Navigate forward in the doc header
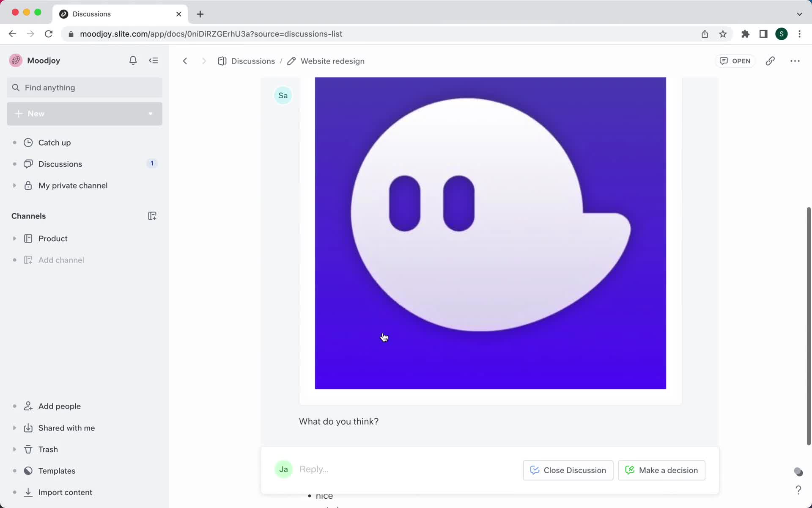The image size is (812, 508). click(x=204, y=61)
